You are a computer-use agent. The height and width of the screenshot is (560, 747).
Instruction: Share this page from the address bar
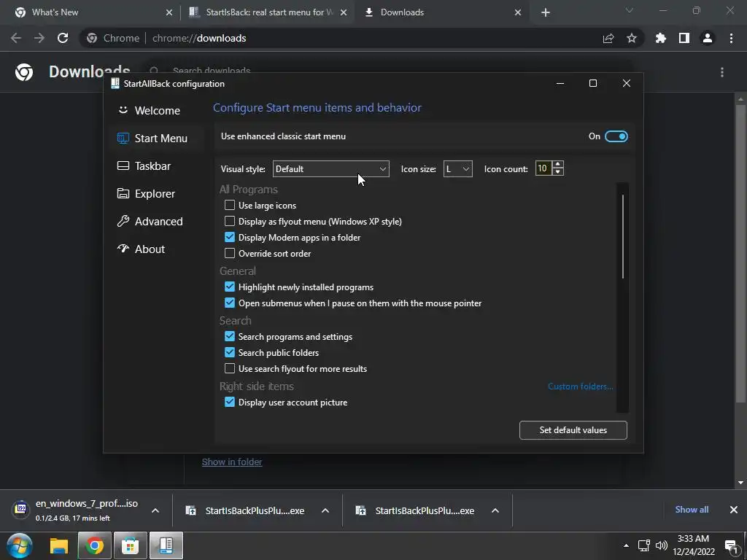point(608,38)
